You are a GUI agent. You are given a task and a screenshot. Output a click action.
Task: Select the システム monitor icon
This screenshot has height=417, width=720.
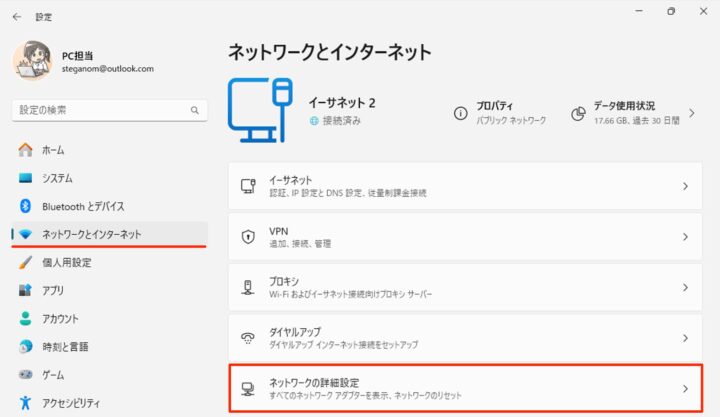coord(25,178)
